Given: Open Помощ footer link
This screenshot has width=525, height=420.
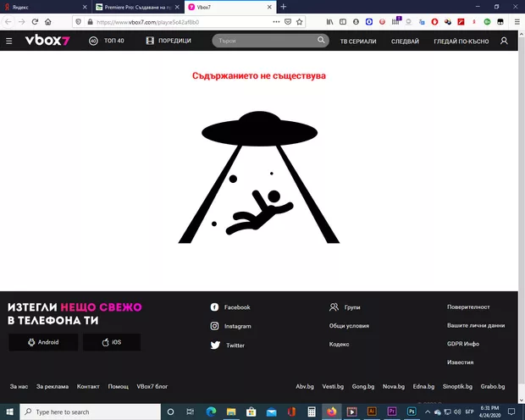Looking at the screenshot, I should click(118, 386).
